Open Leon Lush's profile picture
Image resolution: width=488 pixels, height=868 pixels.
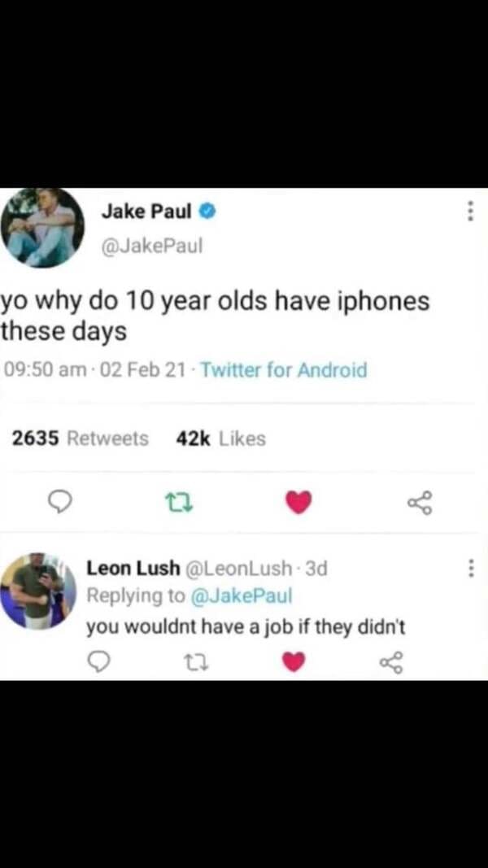pyautogui.click(x=38, y=591)
